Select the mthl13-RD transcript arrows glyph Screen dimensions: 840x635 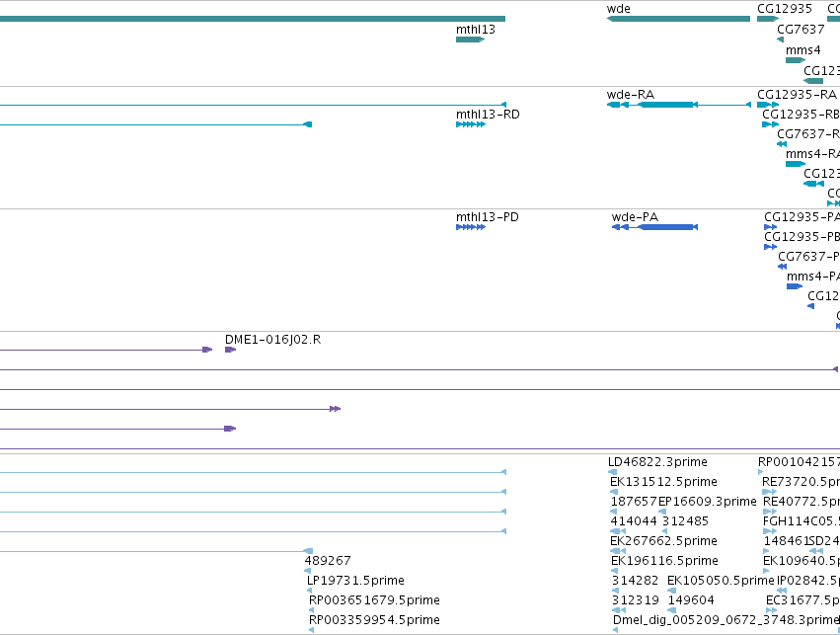click(471, 124)
